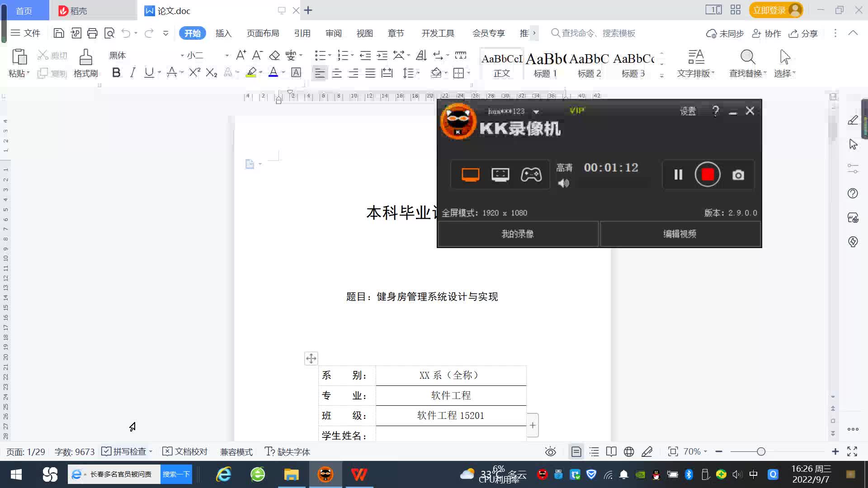Center align the paragraph
868x488 pixels.
point(336,73)
